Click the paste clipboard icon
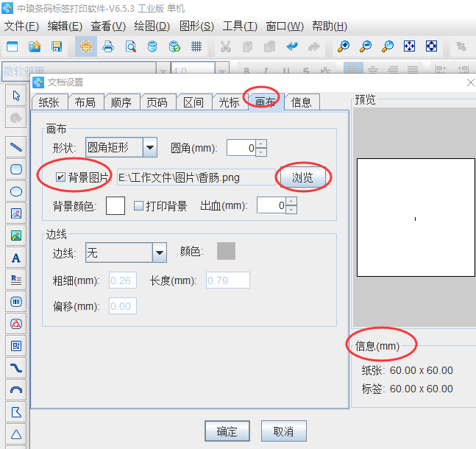The height and width of the screenshot is (449, 476). point(269,46)
